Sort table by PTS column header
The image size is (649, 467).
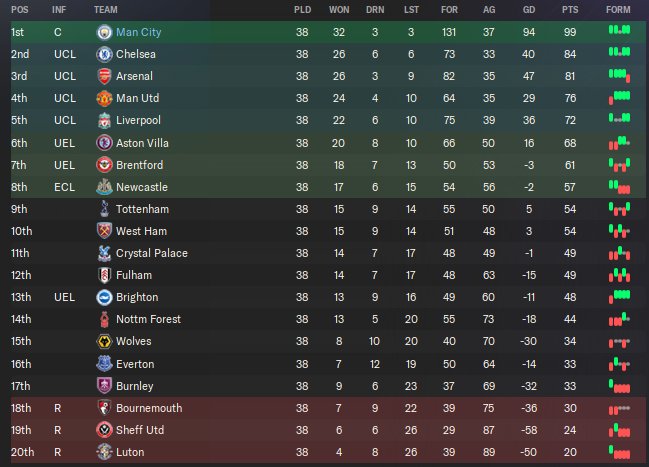(x=570, y=10)
